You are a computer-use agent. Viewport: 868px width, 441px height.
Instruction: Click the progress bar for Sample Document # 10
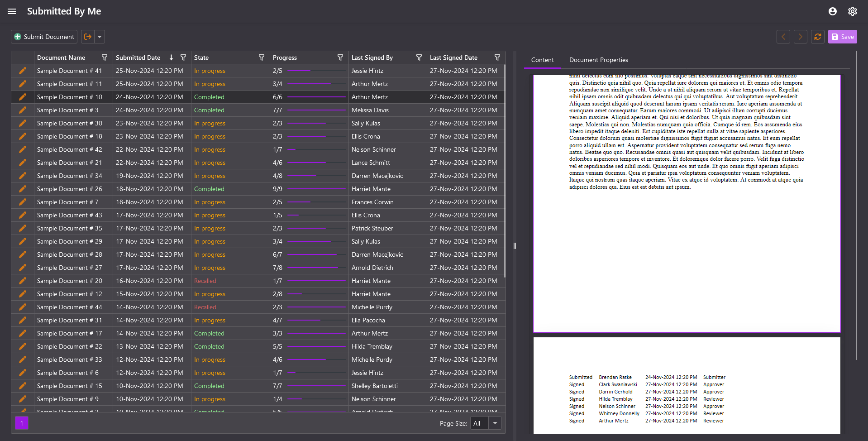tap(316, 97)
